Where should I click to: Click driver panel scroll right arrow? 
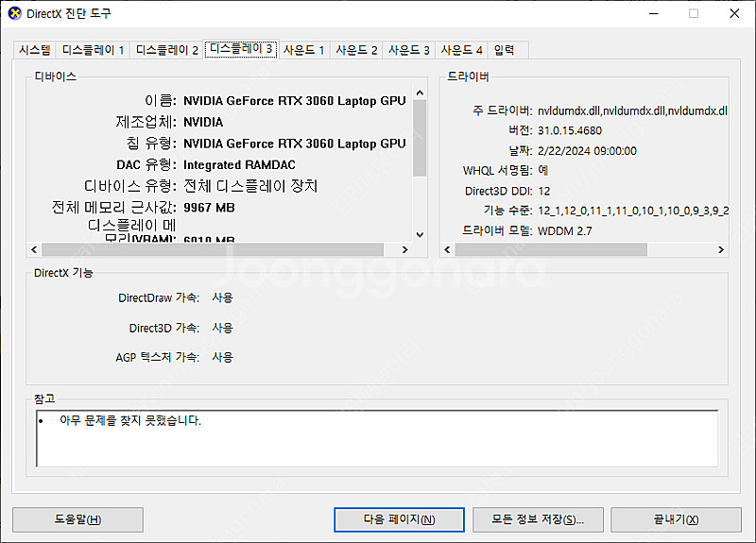(x=721, y=249)
